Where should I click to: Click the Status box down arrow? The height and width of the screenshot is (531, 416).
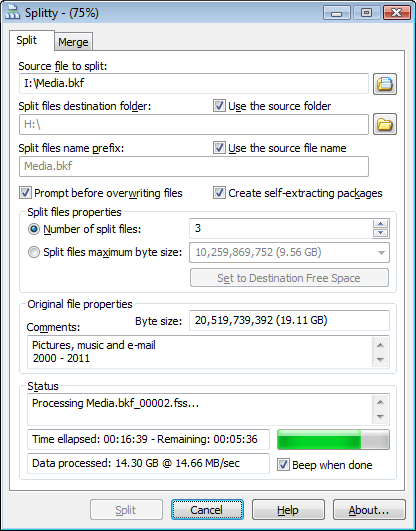380,417
